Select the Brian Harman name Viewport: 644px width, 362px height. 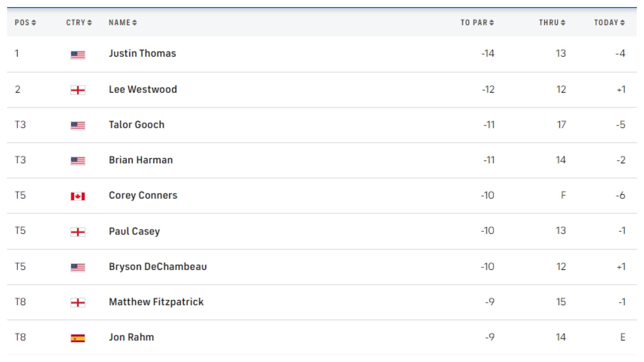[x=141, y=160]
